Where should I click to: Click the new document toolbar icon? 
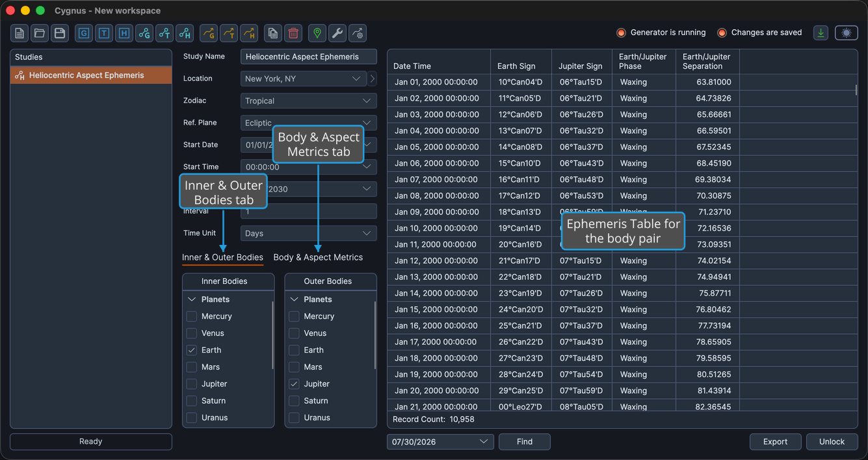(x=20, y=33)
